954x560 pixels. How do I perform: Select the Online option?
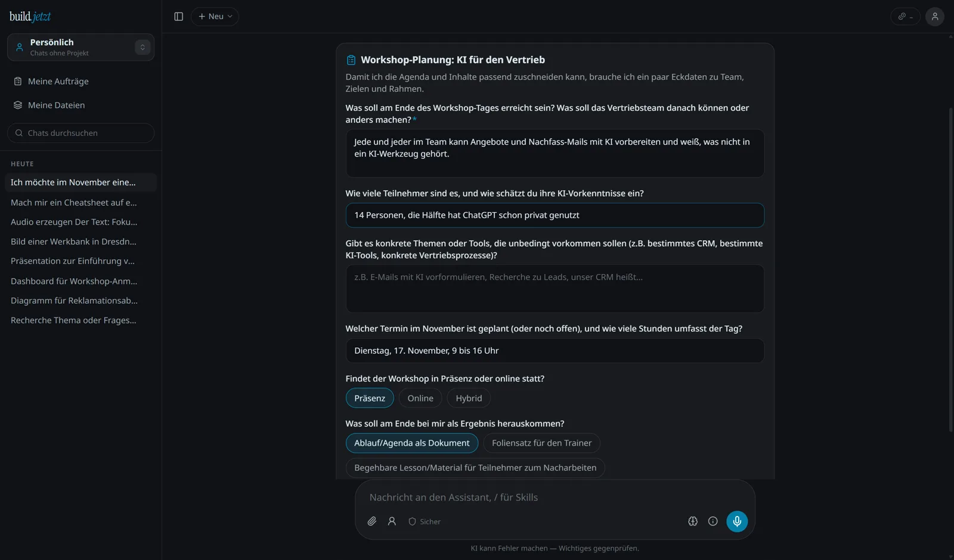point(420,398)
